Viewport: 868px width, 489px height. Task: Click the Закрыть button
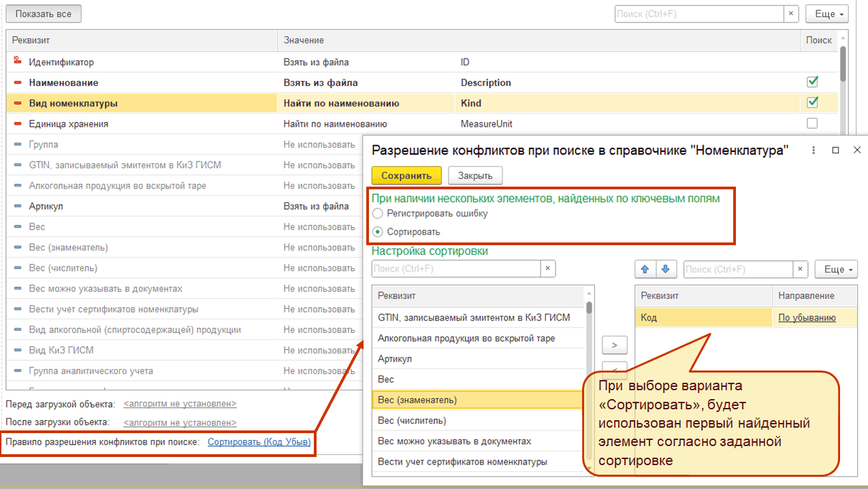click(x=475, y=175)
